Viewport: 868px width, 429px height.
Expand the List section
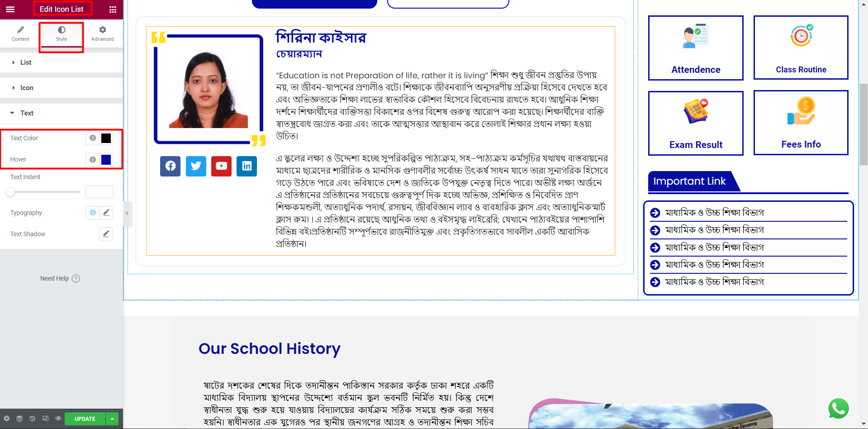pos(62,62)
